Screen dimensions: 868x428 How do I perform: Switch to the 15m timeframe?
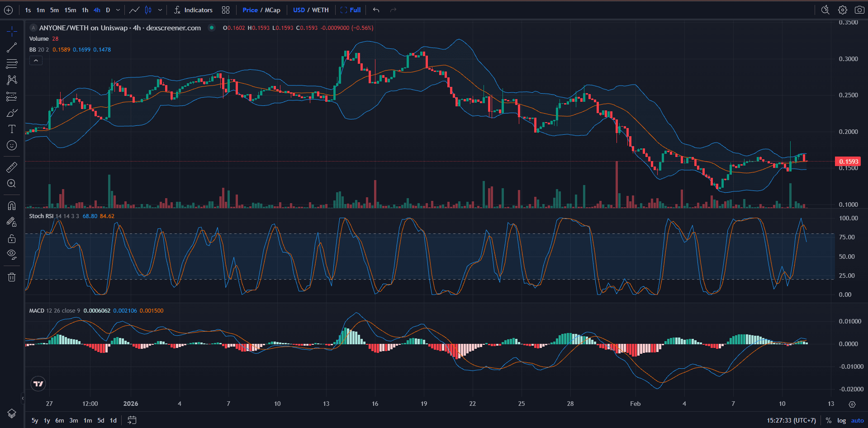(x=70, y=10)
